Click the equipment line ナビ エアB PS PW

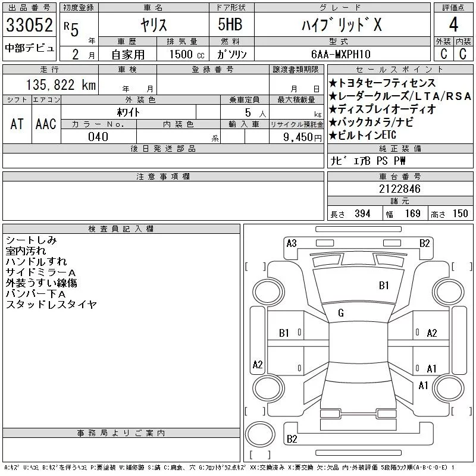[x=368, y=161]
